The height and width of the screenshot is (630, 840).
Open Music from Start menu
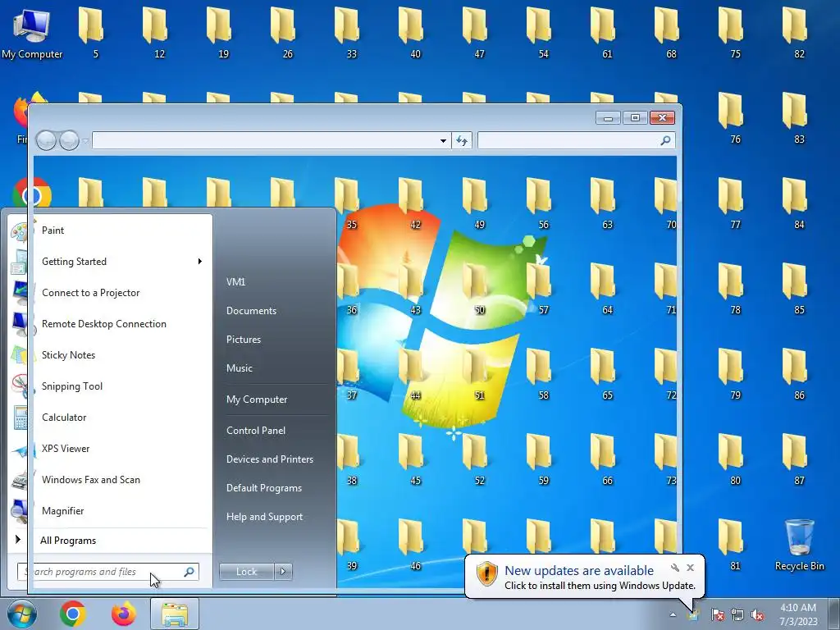coord(274,368)
